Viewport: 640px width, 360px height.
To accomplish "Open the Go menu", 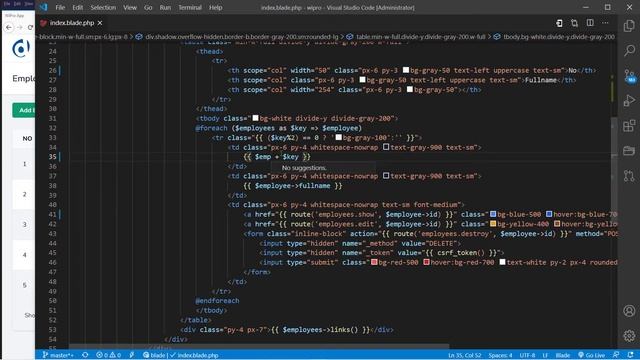I will 148,7.
